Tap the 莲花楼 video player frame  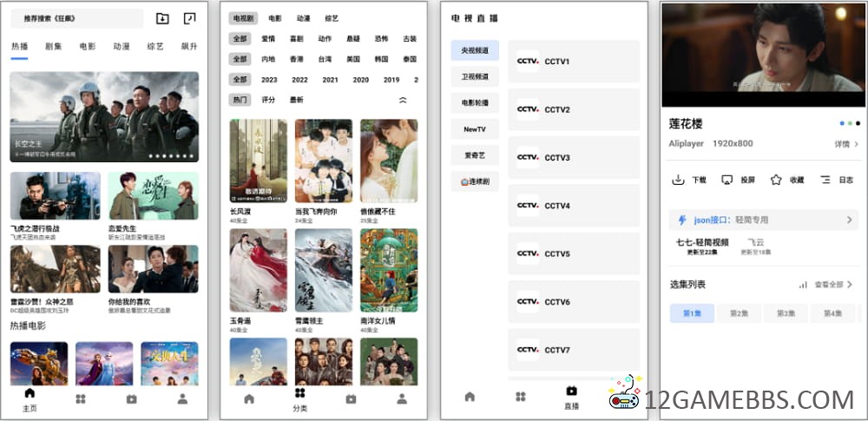(x=762, y=55)
